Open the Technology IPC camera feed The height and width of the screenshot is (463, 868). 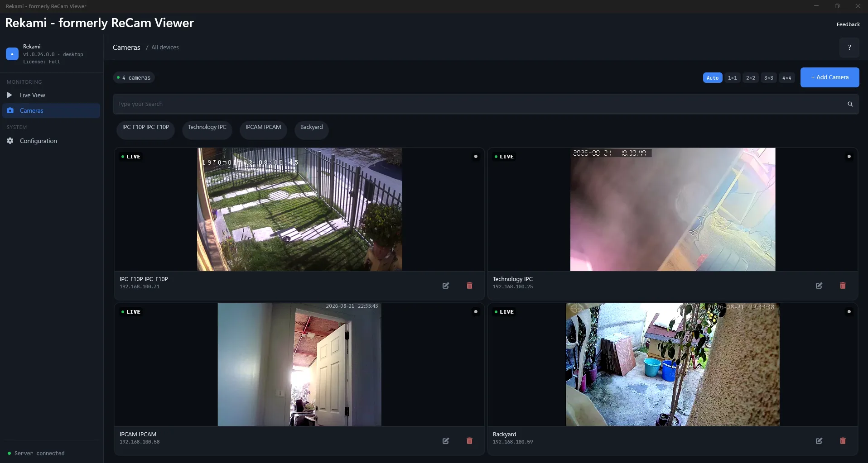[673, 210]
